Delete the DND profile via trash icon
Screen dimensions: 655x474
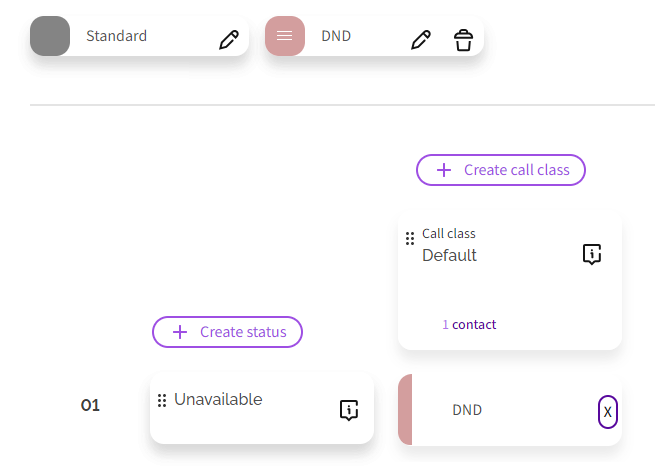462,40
